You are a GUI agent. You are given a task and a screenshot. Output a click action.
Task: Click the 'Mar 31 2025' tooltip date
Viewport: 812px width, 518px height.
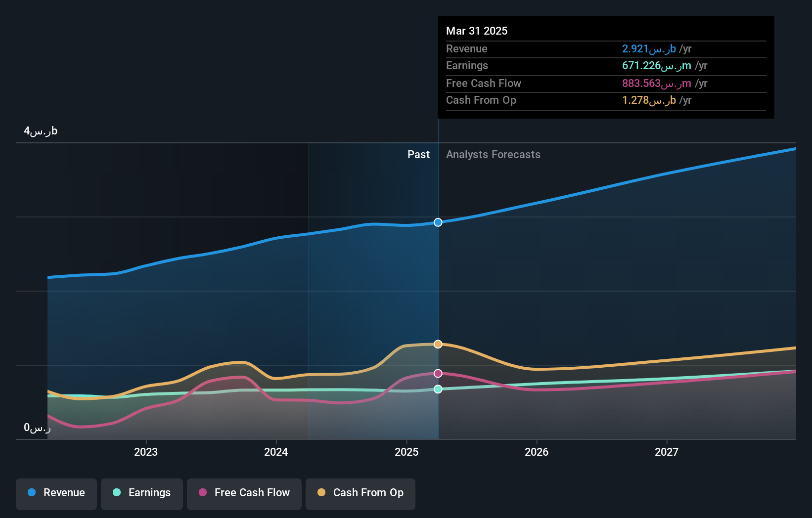pyautogui.click(x=477, y=31)
